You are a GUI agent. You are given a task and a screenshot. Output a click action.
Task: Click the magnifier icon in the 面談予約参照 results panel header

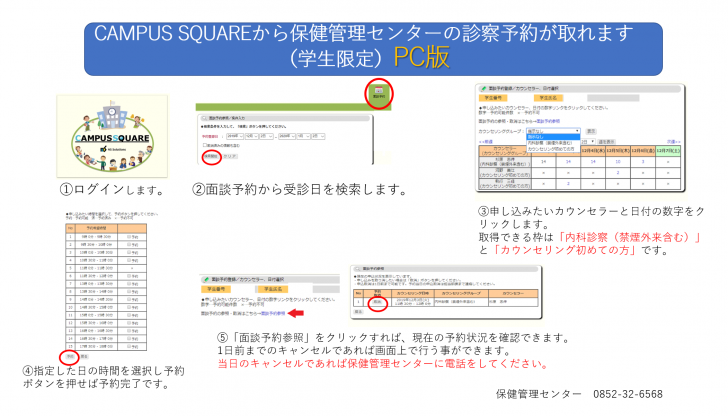(x=357, y=269)
